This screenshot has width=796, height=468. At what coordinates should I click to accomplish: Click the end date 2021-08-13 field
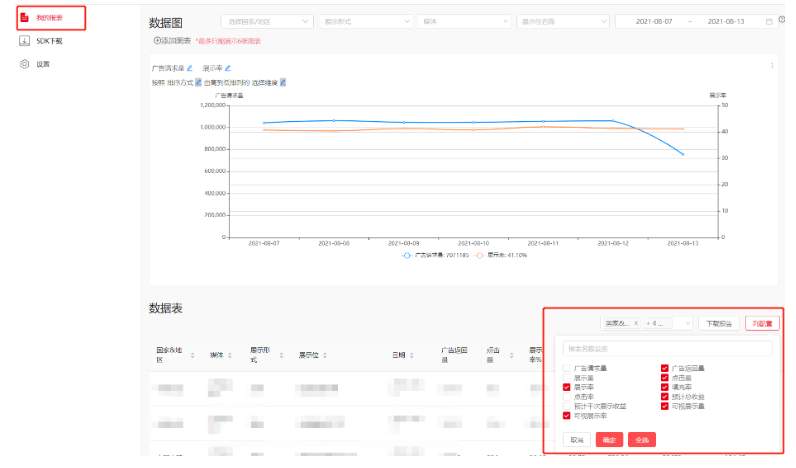(726, 21)
